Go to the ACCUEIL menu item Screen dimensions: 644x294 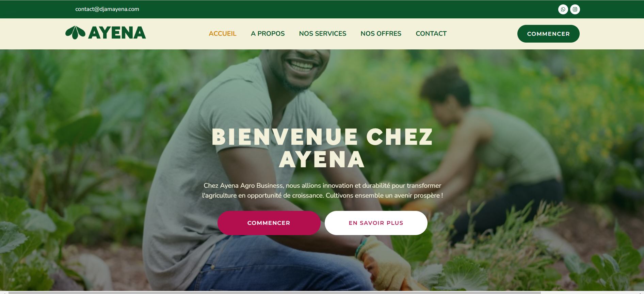[x=223, y=33]
